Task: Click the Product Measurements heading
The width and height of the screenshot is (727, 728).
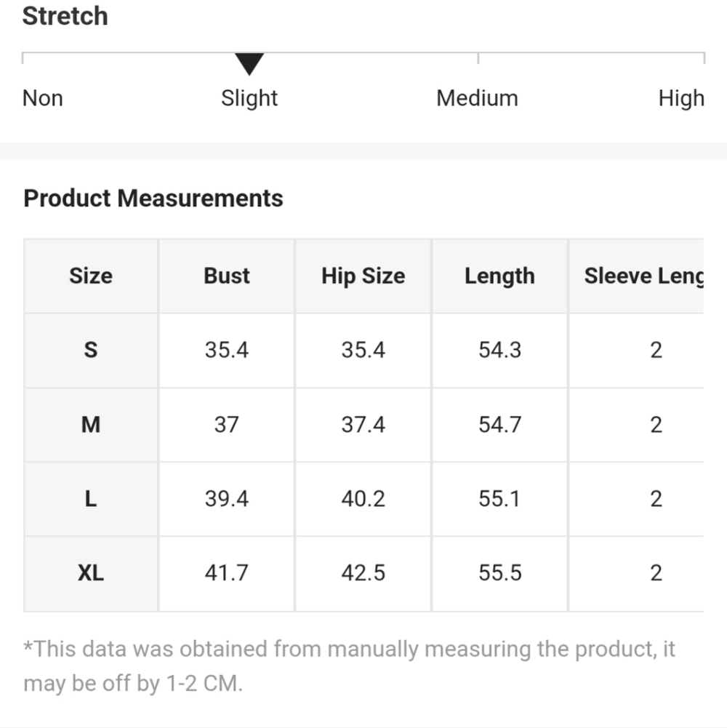Action: point(153,199)
